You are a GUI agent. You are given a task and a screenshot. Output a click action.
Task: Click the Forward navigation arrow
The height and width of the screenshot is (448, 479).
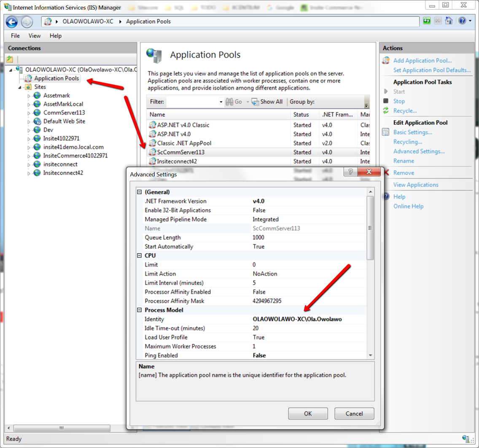tap(27, 21)
